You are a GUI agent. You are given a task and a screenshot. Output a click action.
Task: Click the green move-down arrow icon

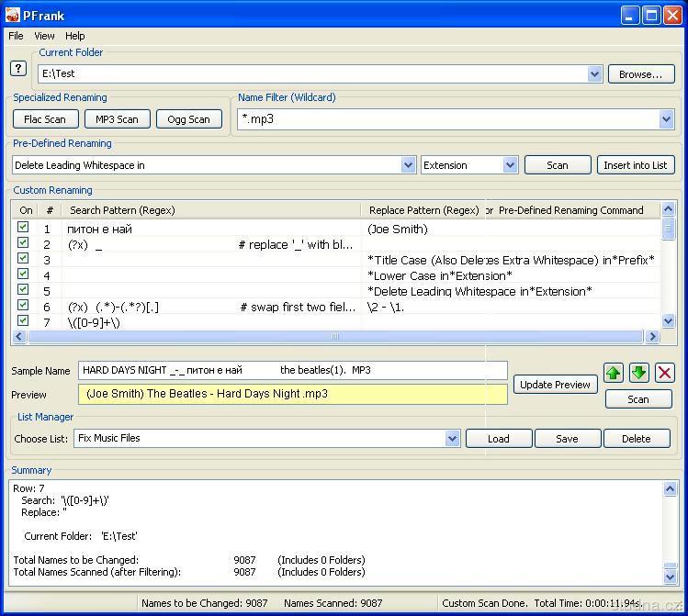click(x=639, y=373)
